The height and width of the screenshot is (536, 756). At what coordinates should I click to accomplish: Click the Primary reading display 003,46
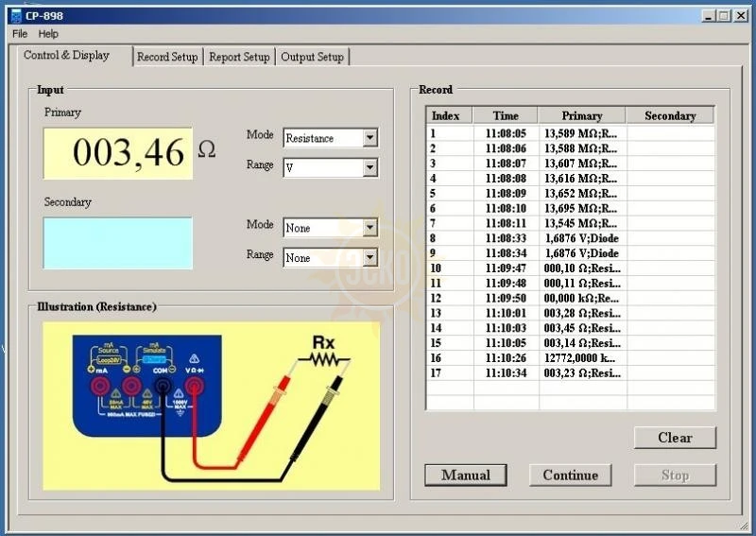click(x=117, y=153)
